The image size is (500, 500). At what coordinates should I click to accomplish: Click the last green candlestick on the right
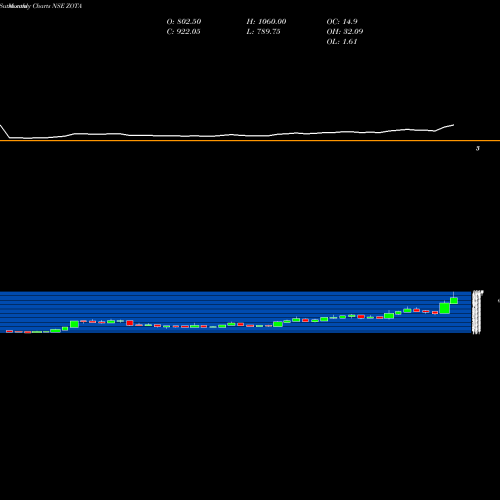pyautogui.click(x=454, y=300)
